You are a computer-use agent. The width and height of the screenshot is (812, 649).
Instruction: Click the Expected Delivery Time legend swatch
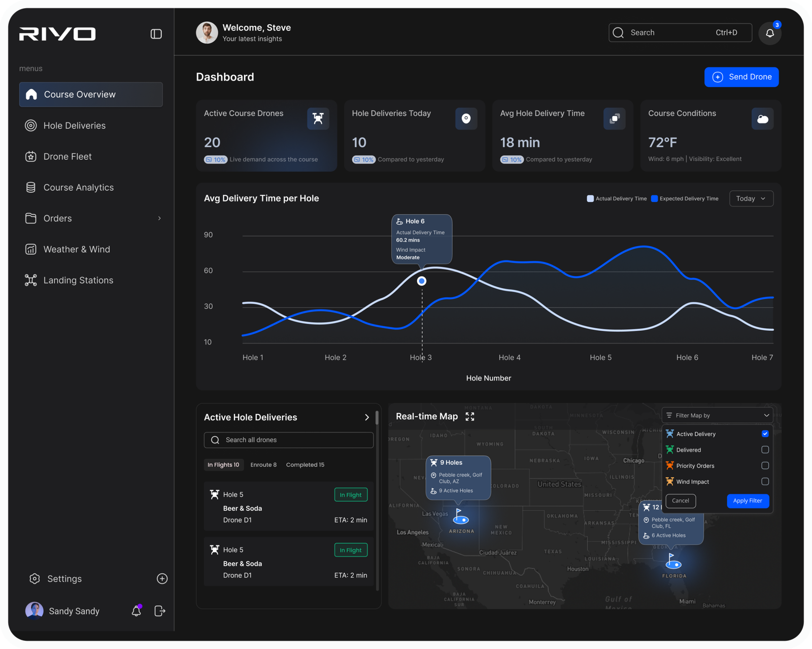[x=654, y=199]
